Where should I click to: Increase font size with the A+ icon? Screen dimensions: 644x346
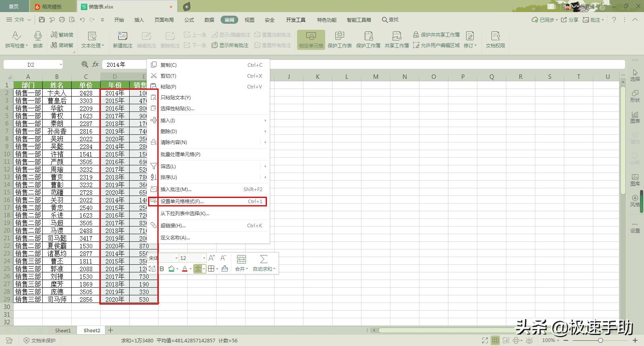212,258
